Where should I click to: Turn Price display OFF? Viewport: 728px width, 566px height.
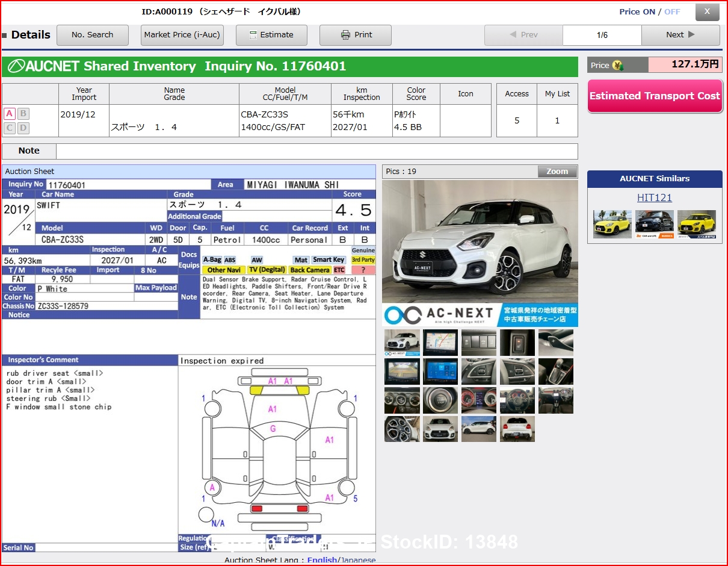coord(673,11)
